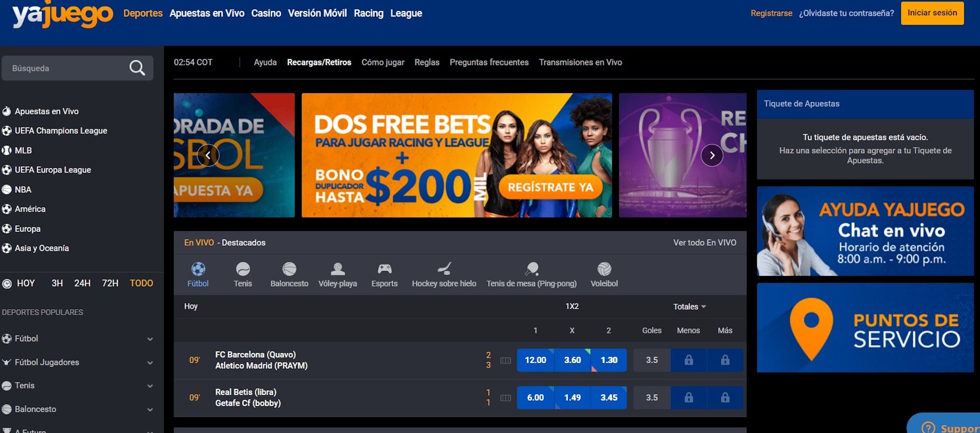
Task: Go back in banner carousel with left arrow
Action: pos(208,155)
